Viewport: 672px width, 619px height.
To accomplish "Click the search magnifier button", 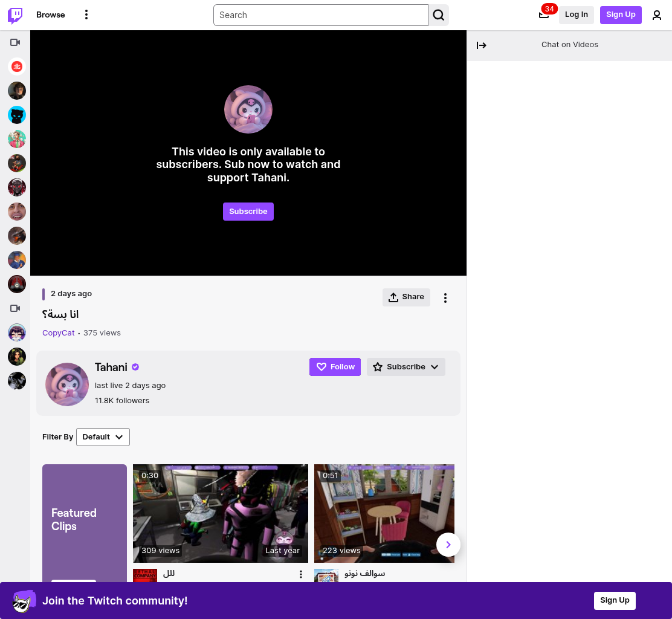I will (x=438, y=15).
